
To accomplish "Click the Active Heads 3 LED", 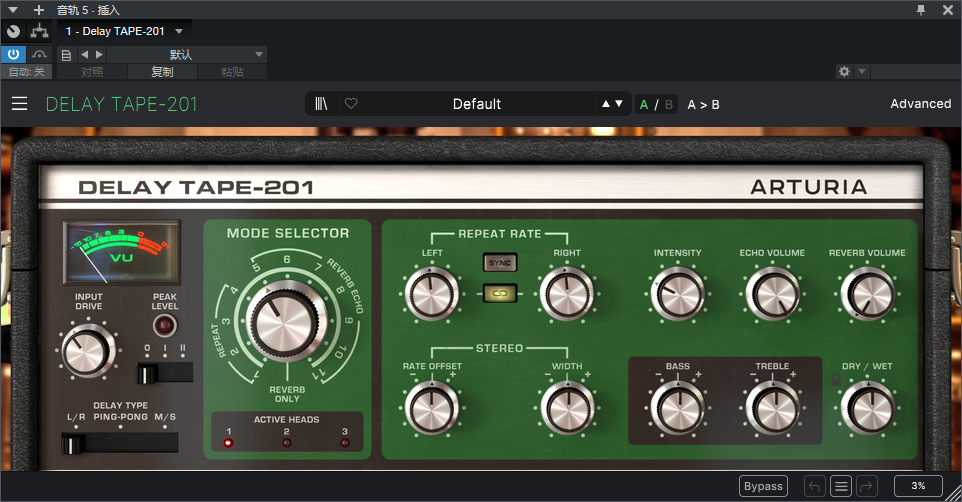I will point(345,442).
